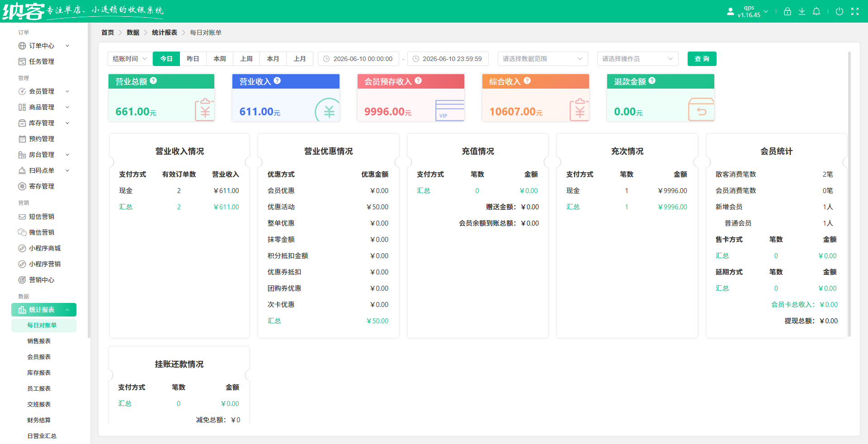Click the 任务管理 icon
The height and width of the screenshot is (444, 868).
click(22, 61)
